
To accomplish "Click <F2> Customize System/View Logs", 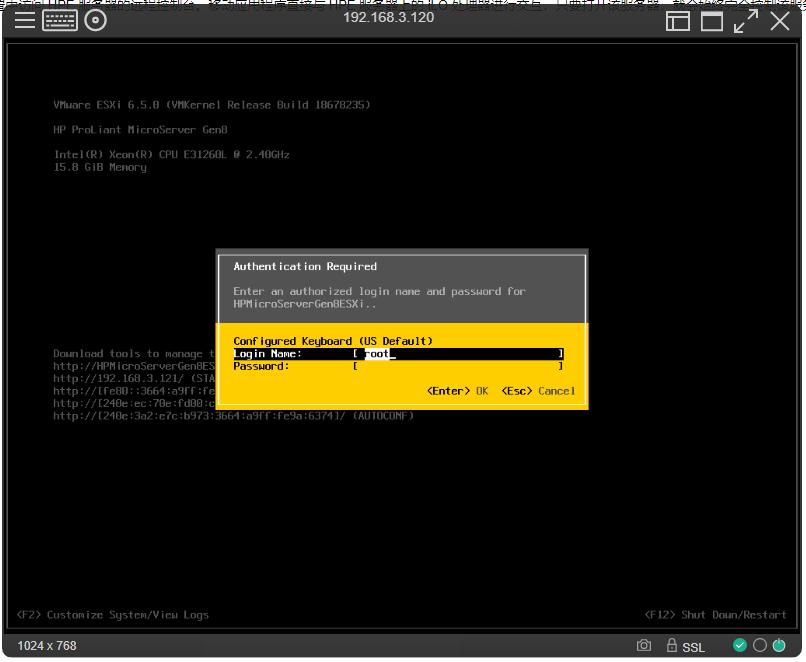I will [x=113, y=615].
